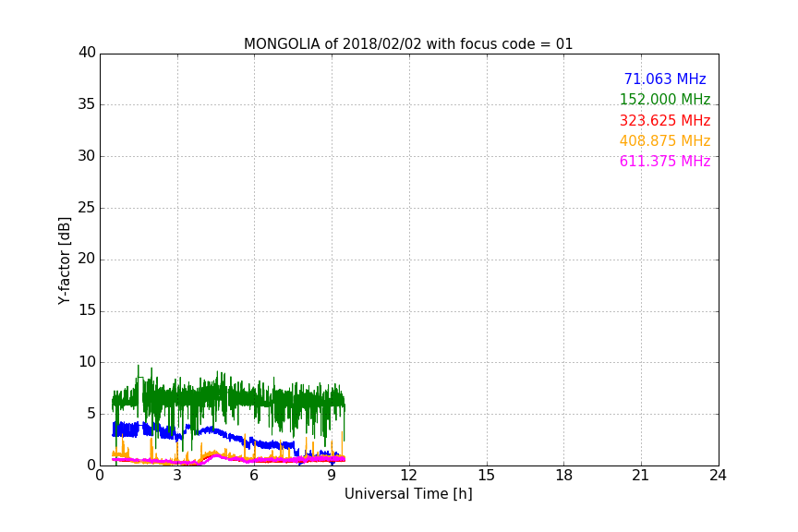This screenshot has width=798, height=532.
Task: Click the 35 tick on Y-factor axis
Action: 87,104
